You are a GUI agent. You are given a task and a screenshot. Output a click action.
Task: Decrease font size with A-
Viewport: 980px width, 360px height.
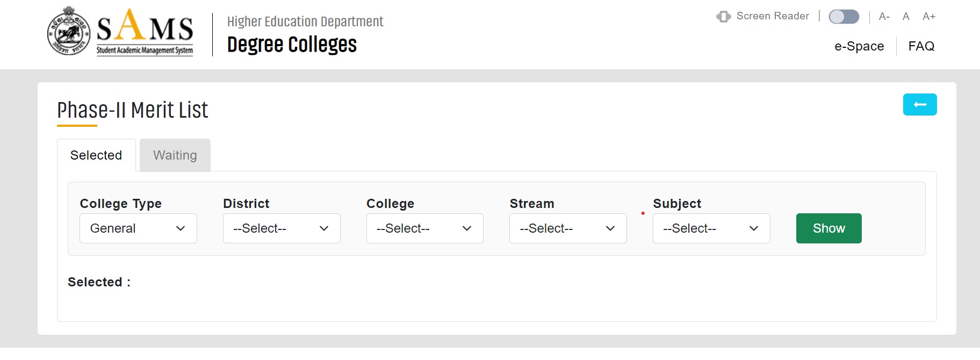pyautogui.click(x=884, y=17)
